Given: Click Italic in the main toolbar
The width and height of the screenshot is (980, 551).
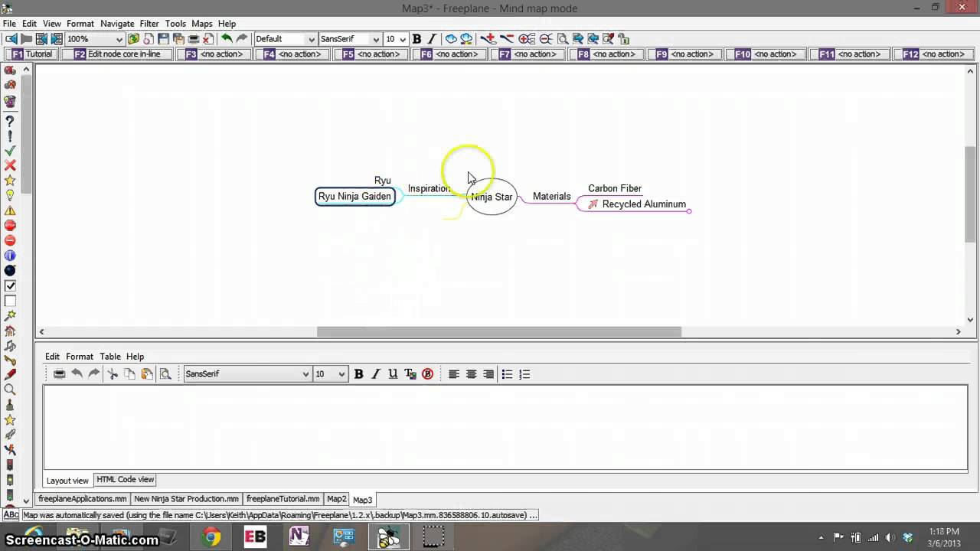Looking at the screenshot, I should 432,39.
